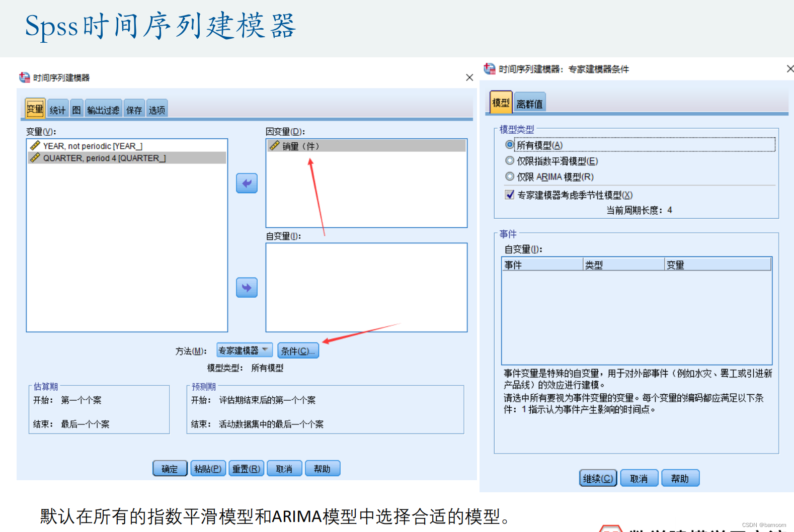Select 仅限 ARIMA 模型(R) radio option
Image resolution: width=794 pixels, height=532 pixels.
click(x=510, y=176)
